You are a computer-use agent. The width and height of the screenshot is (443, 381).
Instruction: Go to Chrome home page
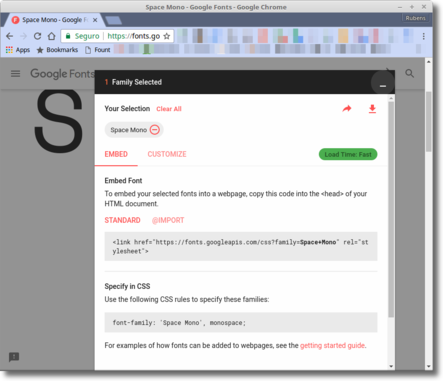51,36
